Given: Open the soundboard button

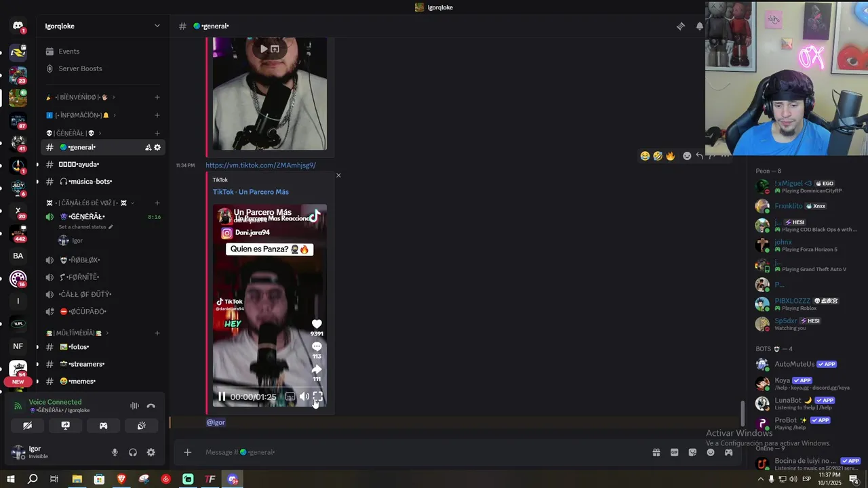Looking at the screenshot, I should pyautogui.click(x=141, y=426).
